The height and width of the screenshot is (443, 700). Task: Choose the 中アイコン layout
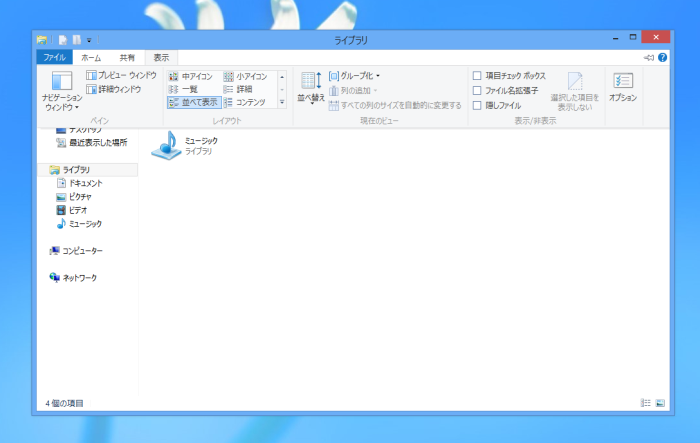[191, 76]
